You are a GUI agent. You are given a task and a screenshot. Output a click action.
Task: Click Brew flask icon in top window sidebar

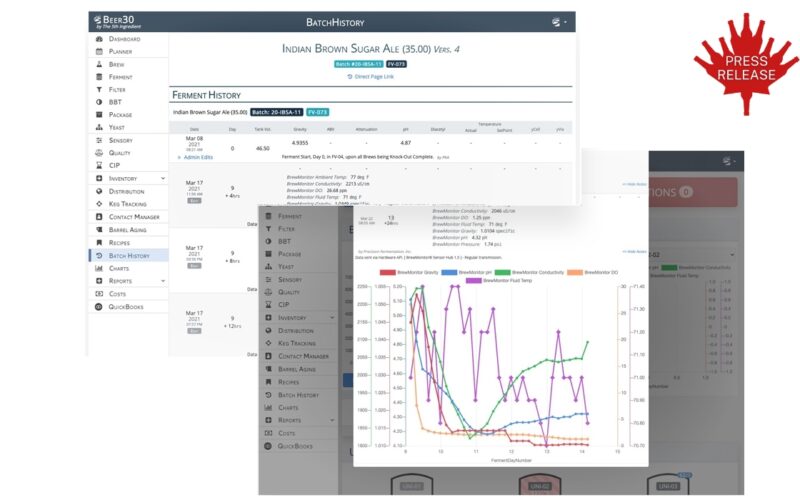pos(99,64)
